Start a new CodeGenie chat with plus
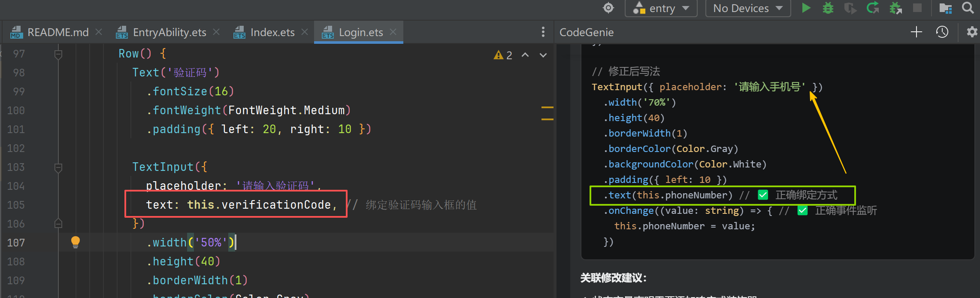980x298 pixels. point(916,32)
